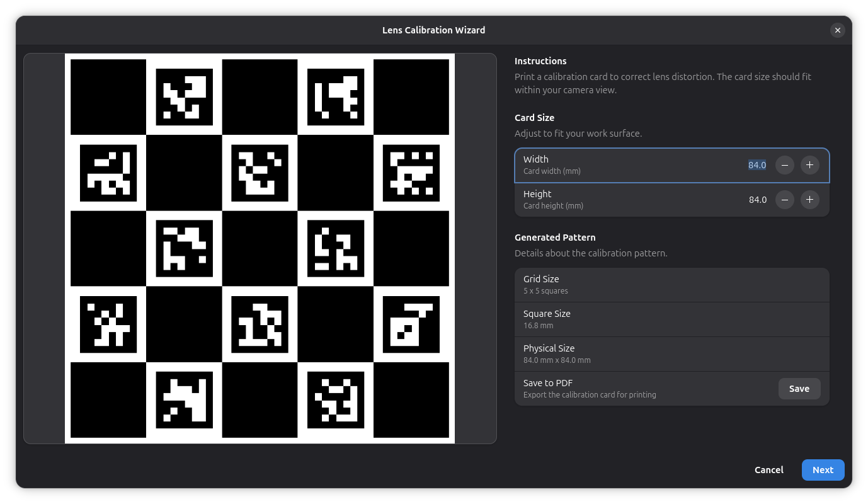Click the Height value input field
Viewport: 868px width, 504px height.
(x=757, y=200)
